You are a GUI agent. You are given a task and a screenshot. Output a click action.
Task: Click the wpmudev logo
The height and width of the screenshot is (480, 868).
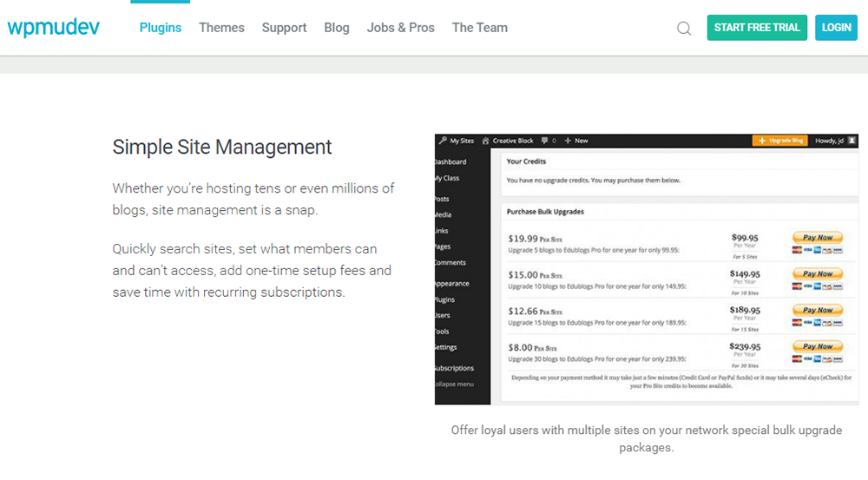(x=54, y=27)
